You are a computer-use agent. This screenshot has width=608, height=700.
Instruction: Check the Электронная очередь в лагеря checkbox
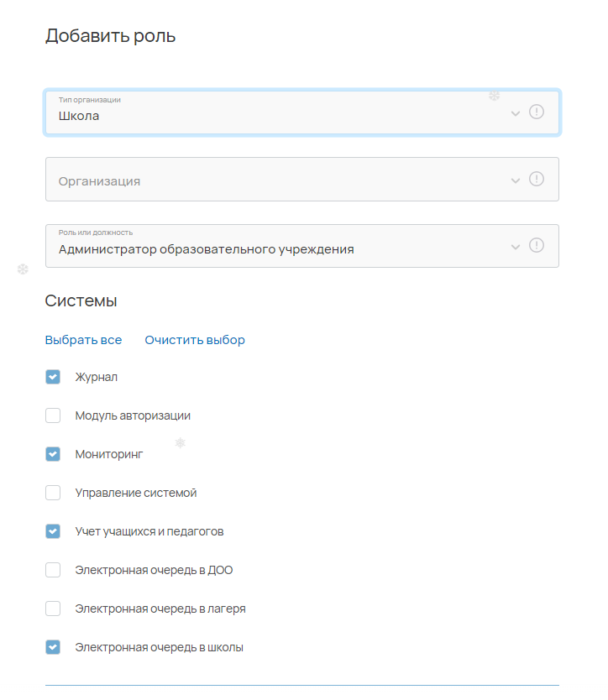(53, 609)
